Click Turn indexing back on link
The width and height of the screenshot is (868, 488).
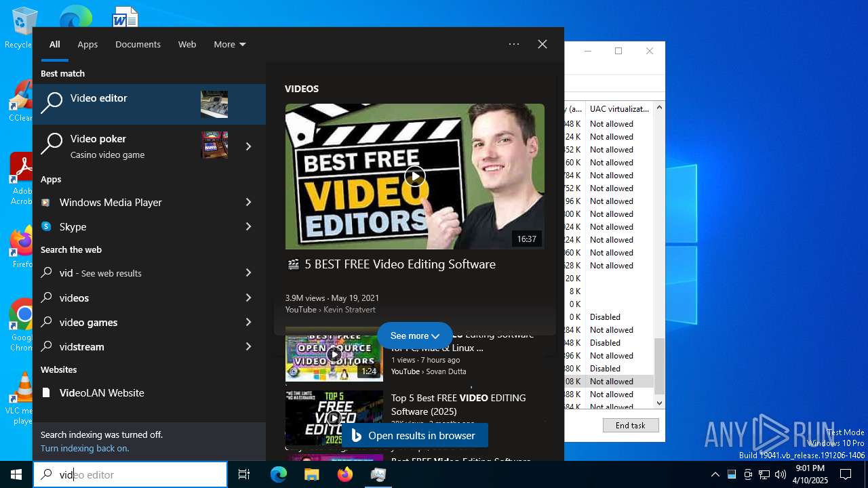85,448
